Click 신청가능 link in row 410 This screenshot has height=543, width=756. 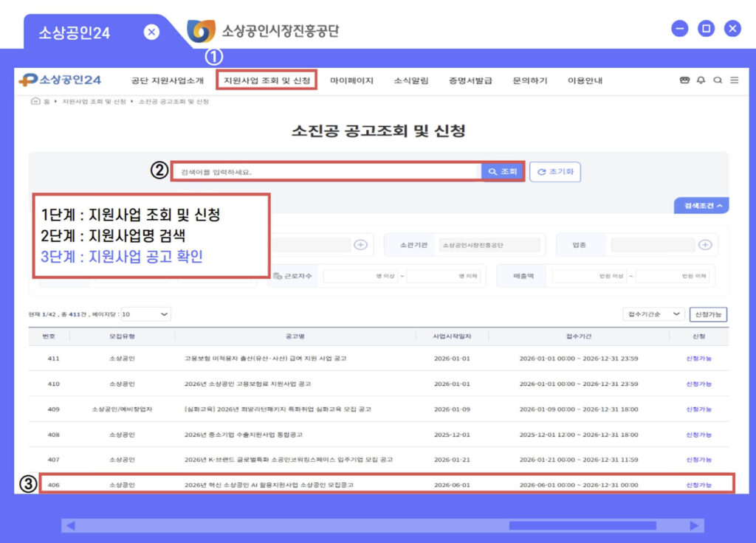[x=699, y=384]
